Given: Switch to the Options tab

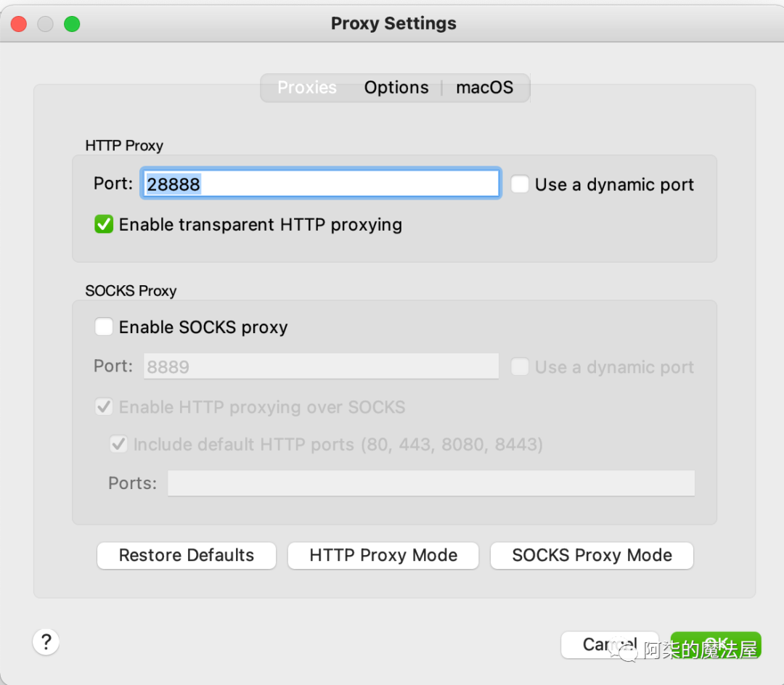Looking at the screenshot, I should pyautogui.click(x=396, y=88).
